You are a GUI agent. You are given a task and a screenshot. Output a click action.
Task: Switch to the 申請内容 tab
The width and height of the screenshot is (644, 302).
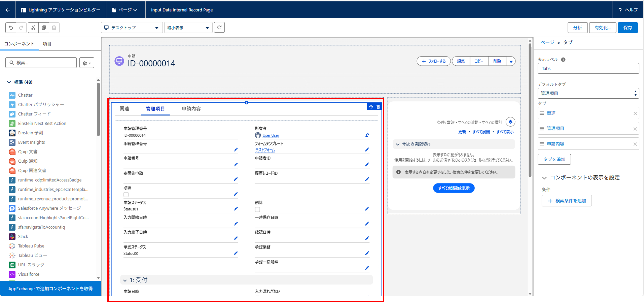pos(191,109)
